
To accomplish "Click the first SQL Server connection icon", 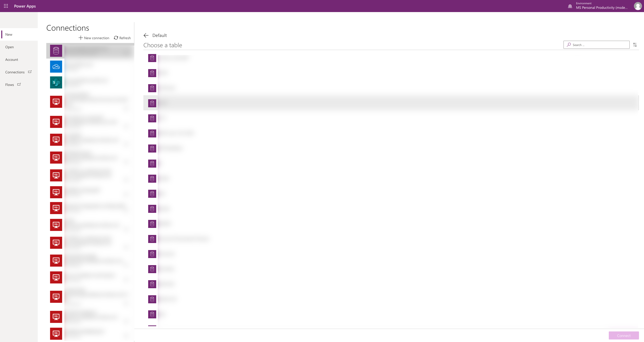I will 56,102.
